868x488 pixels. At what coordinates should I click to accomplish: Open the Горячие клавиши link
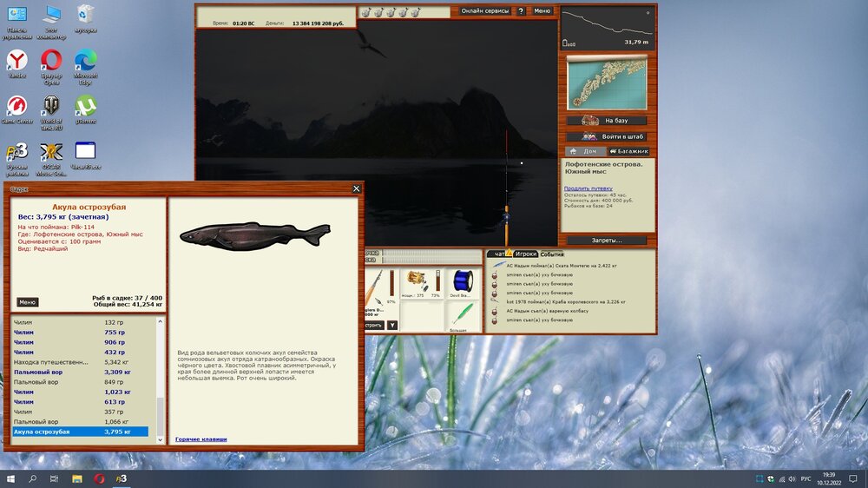[201, 439]
